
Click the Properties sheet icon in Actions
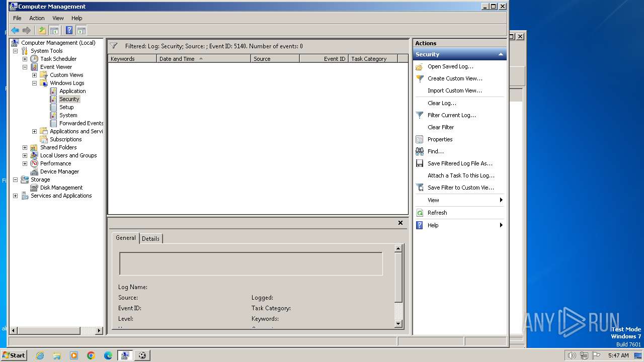pyautogui.click(x=420, y=139)
